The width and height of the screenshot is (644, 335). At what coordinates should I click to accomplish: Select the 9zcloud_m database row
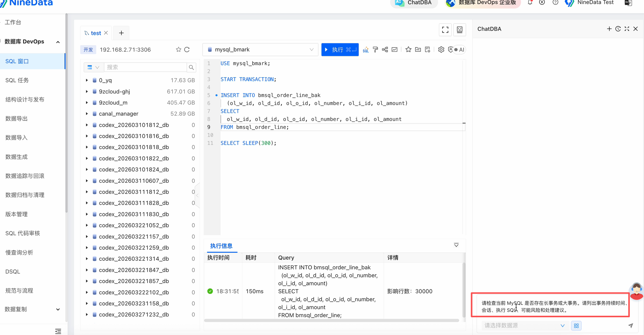140,103
